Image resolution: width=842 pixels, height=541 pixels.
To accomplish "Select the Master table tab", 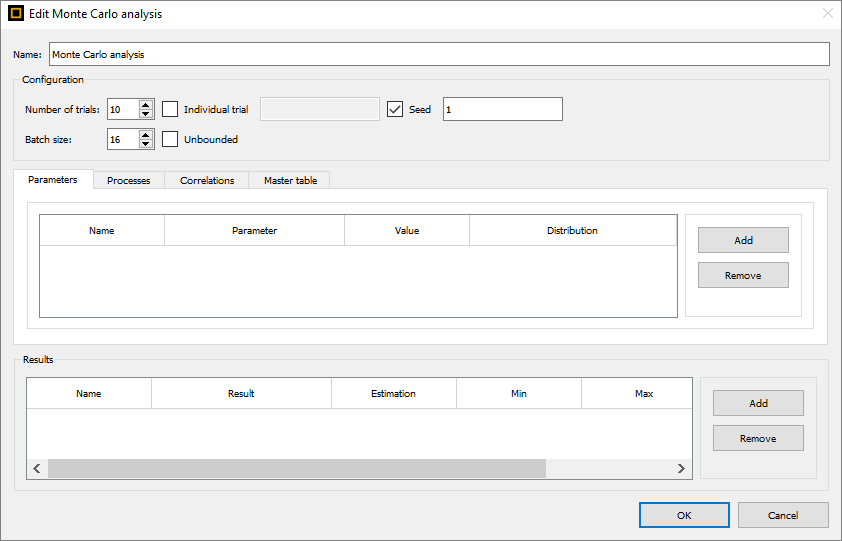I will coord(290,181).
